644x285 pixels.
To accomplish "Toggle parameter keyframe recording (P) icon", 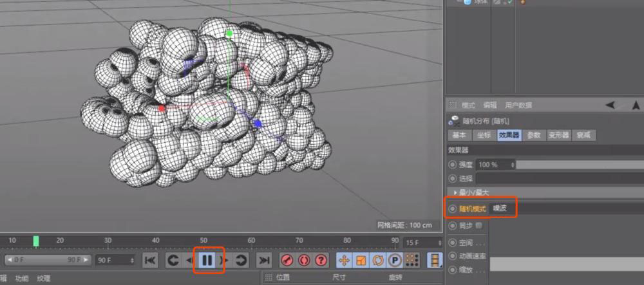I will click(395, 260).
